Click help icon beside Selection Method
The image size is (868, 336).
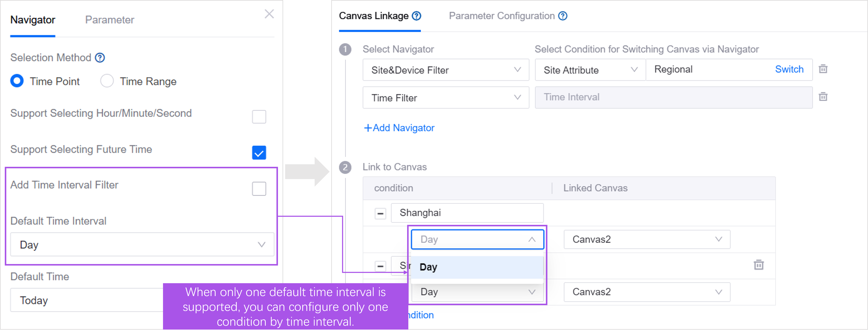pos(100,58)
